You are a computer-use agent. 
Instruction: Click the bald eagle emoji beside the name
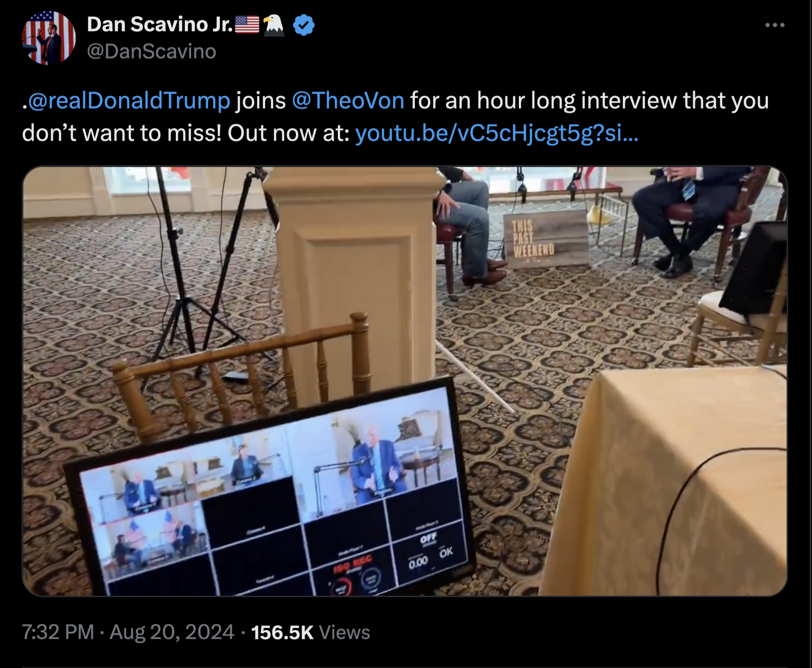point(274,25)
